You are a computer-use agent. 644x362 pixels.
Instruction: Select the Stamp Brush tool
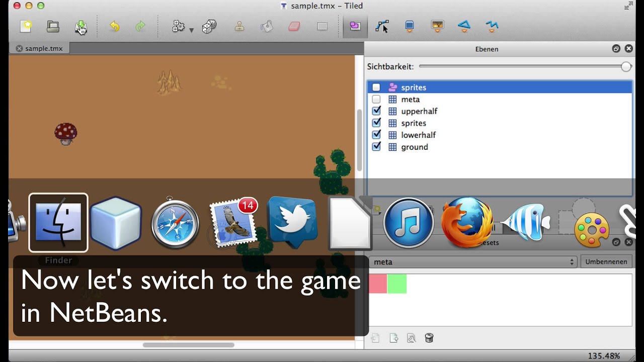[239, 26]
